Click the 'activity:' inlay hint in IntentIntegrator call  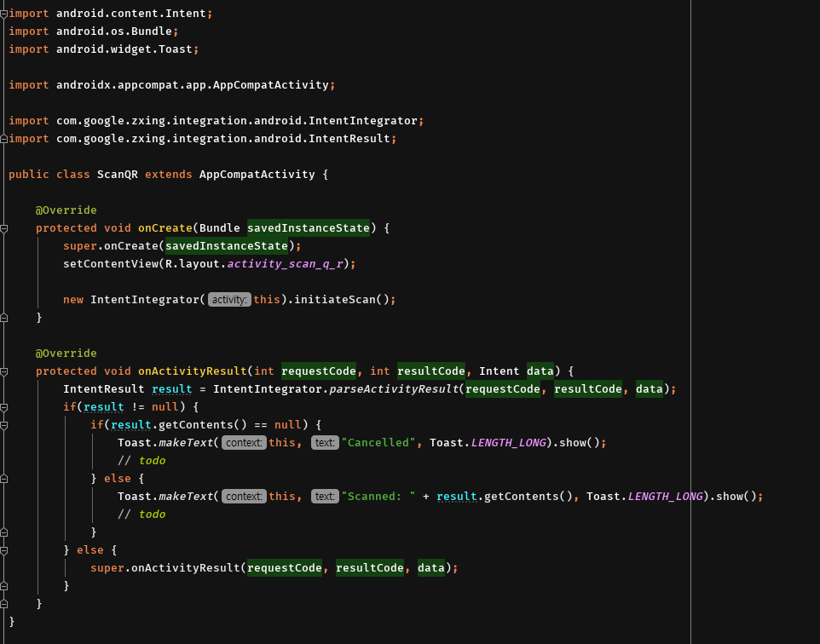tap(229, 300)
